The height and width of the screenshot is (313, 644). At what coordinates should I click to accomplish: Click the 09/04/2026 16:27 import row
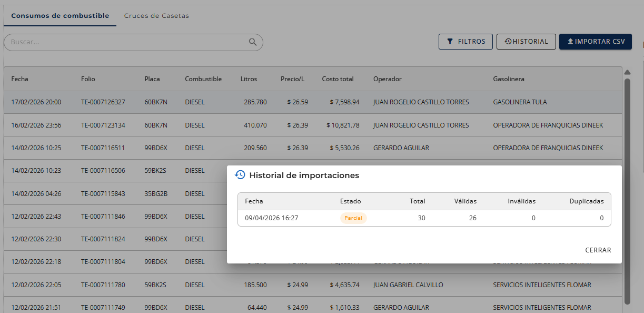(424, 218)
